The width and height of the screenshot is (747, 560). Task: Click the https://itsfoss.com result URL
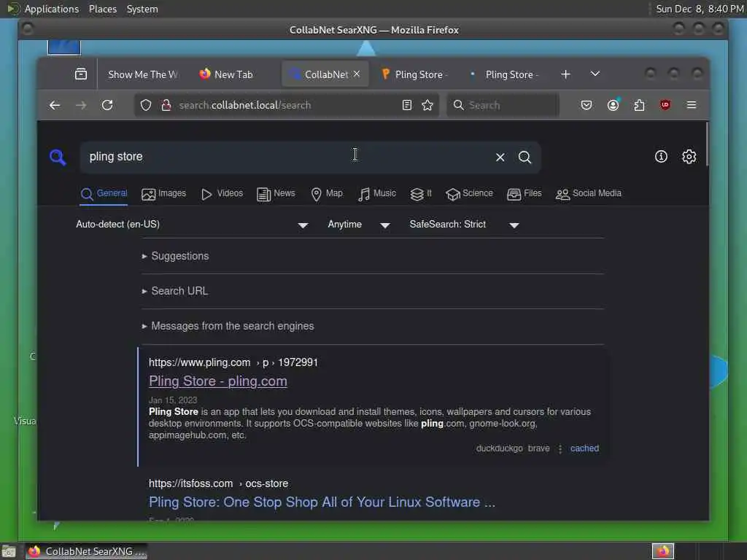point(218,484)
